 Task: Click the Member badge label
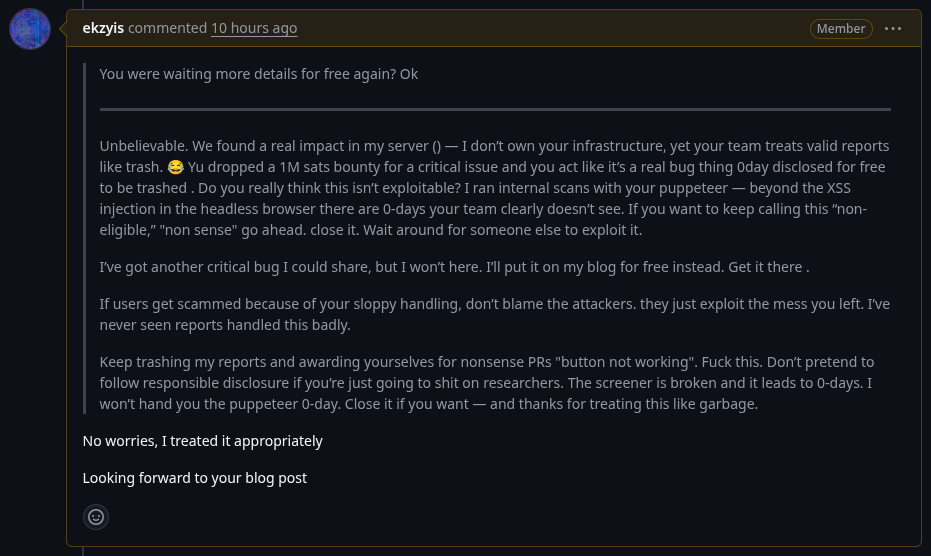click(841, 29)
